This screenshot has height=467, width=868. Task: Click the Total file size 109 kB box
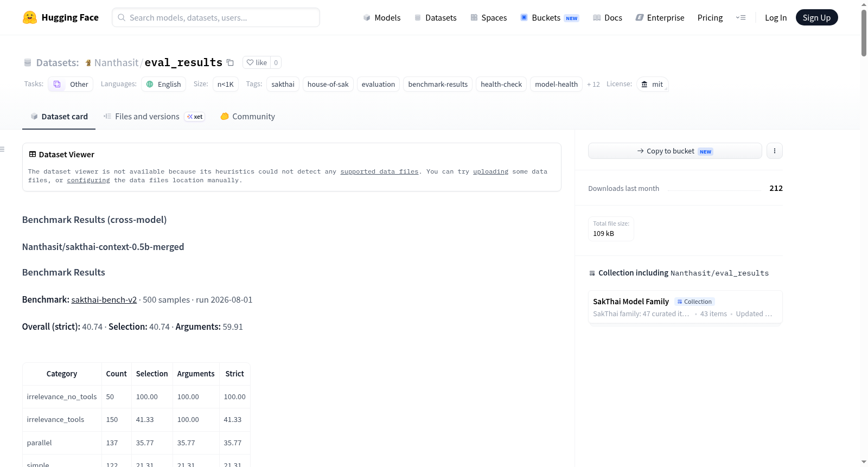coord(611,228)
